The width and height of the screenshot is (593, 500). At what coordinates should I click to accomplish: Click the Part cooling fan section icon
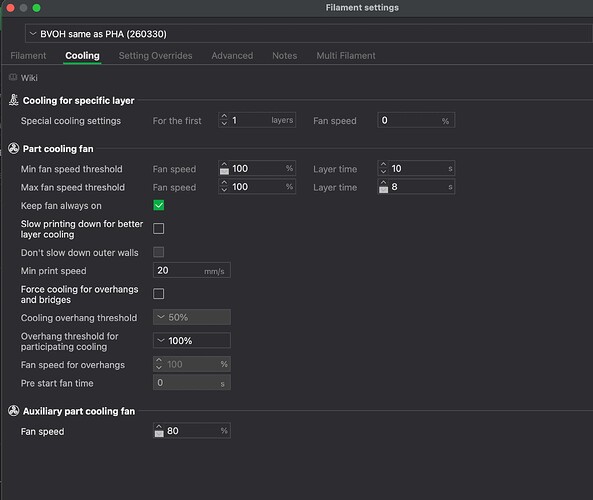14,149
